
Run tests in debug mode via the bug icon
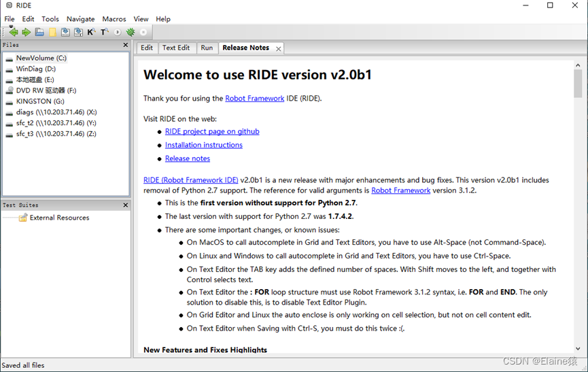pos(131,32)
